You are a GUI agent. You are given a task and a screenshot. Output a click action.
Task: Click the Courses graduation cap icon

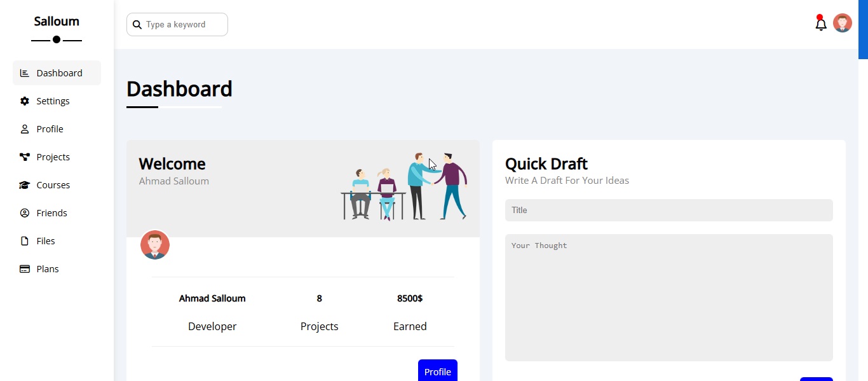[x=25, y=185]
